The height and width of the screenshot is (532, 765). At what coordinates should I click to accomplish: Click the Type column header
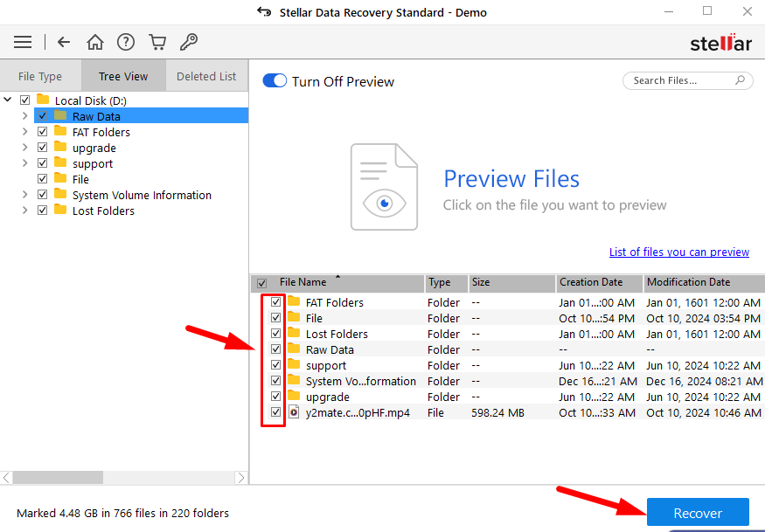(x=446, y=282)
